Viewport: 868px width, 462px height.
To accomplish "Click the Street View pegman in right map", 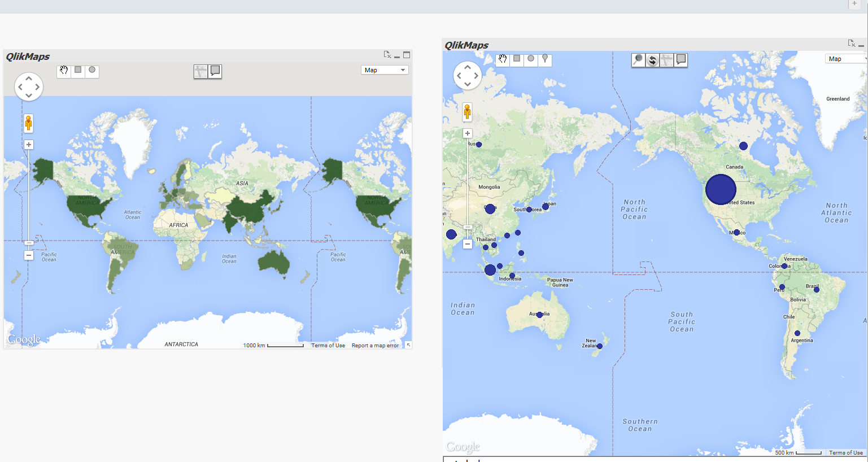I will 467,112.
